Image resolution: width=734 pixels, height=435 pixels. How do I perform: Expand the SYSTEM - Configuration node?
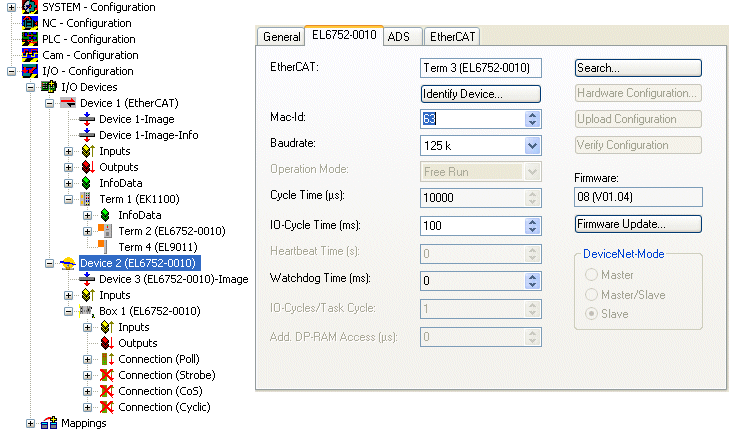(x=12, y=7)
